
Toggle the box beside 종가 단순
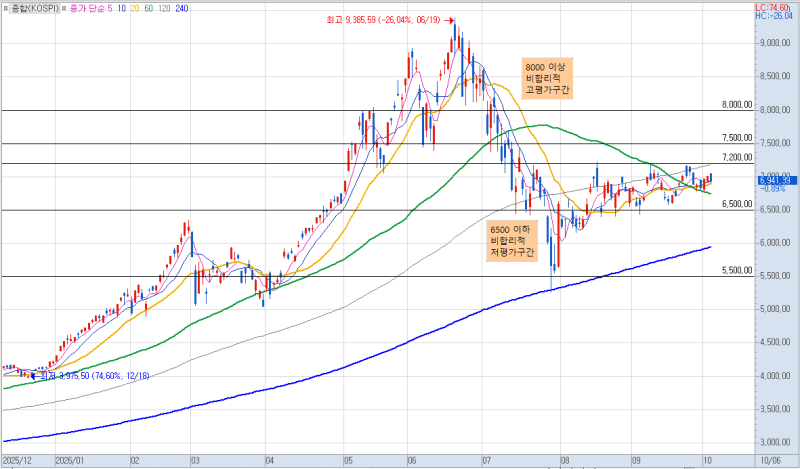click(64, 8)
